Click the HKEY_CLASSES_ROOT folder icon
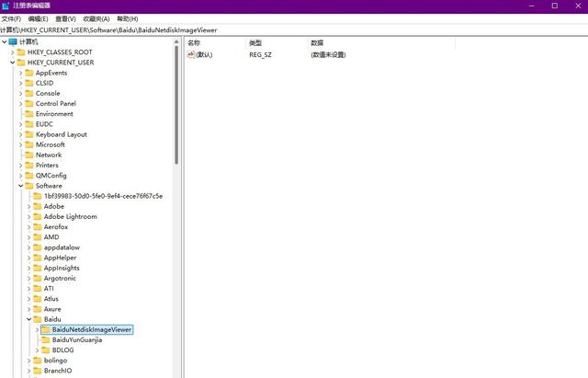The height and width of the screenshot is (378, 588). 21,52
